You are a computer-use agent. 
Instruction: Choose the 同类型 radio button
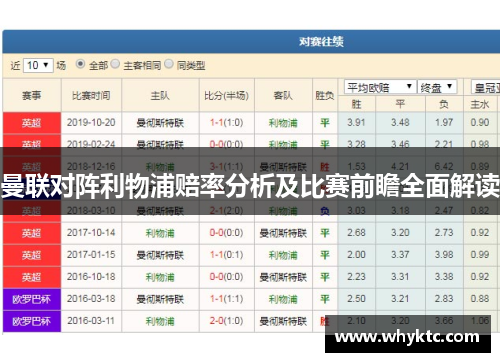tap(169, 64)
